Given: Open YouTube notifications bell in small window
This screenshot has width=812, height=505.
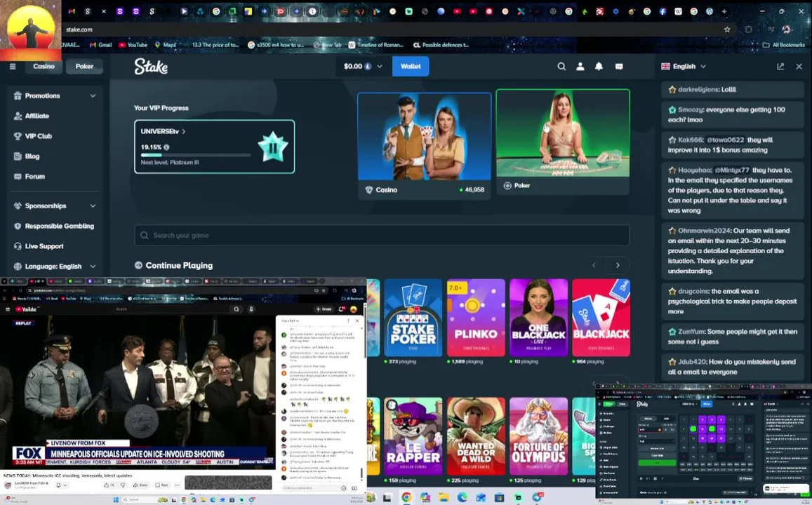Looking at the screenshot, I should click(342, 309).
